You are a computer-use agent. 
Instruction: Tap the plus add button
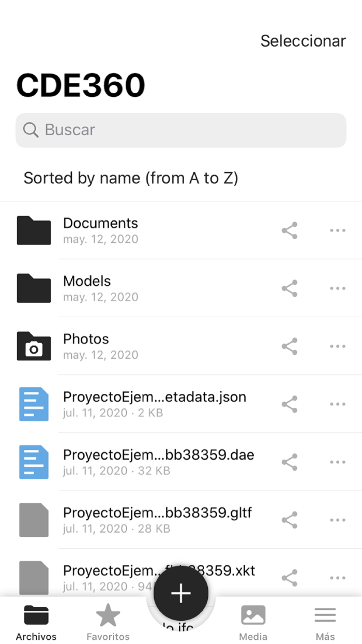(181, 594)
